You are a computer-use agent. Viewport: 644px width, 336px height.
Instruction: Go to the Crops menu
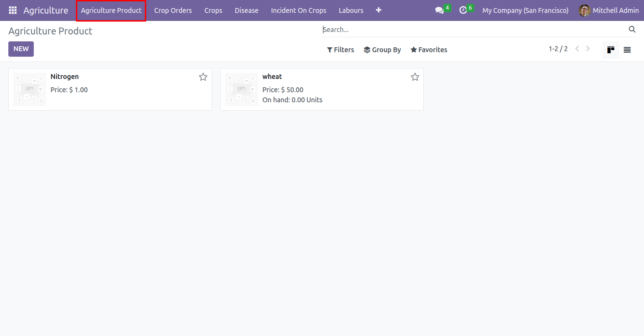click(x=213, y=10)
